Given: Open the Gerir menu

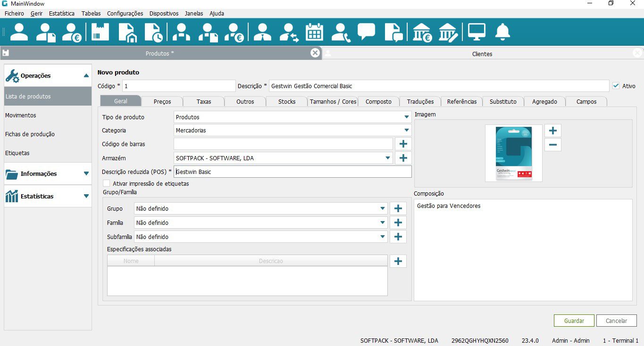Looking at the screenshot, I should click(x=36, y=13).
